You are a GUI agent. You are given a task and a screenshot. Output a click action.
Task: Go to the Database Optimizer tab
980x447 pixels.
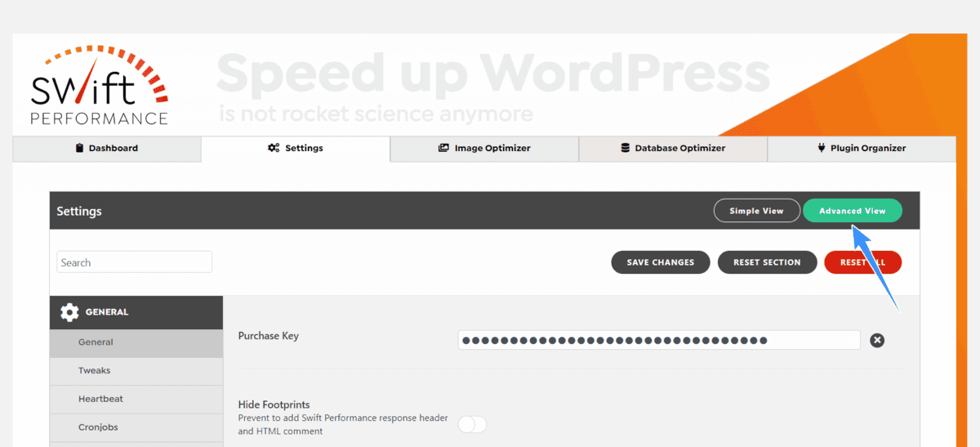tap(673, 148)
